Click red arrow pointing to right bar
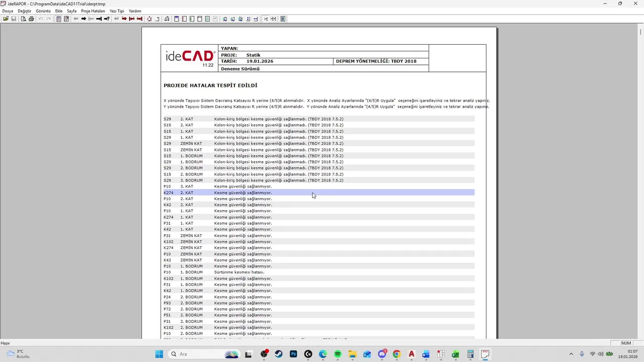This screenshot has height=362, width=644. (139, 19)
